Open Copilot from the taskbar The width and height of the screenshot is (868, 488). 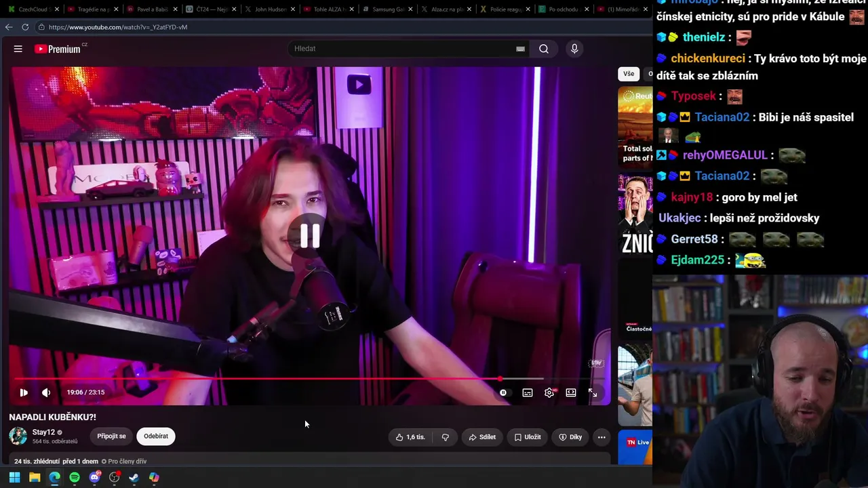[154, 477]
